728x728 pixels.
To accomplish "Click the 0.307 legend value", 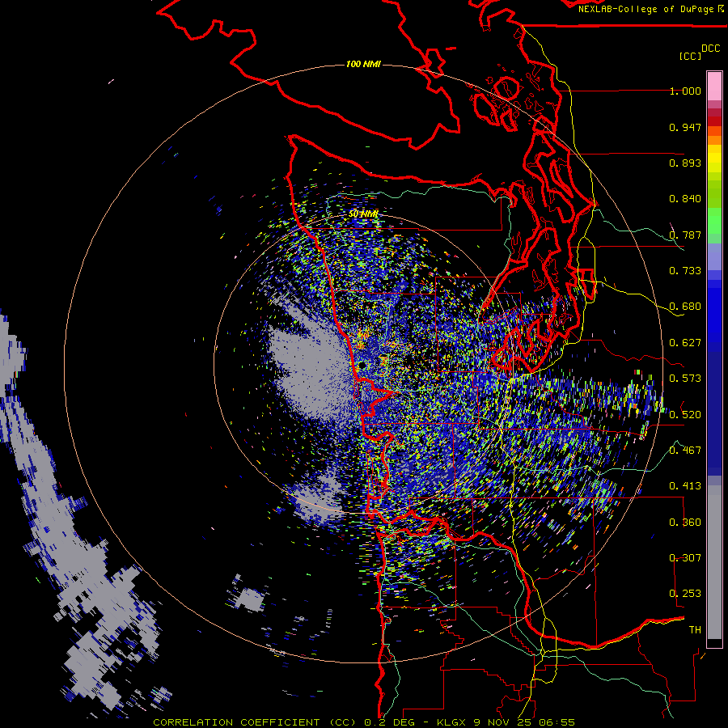I will 685,558.
